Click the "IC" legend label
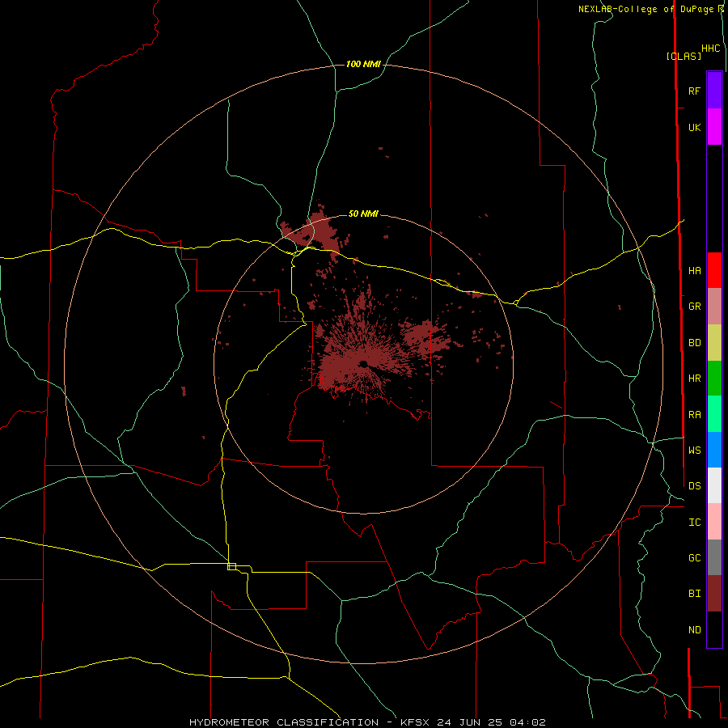Screen dimensions: 728x728 694,523
